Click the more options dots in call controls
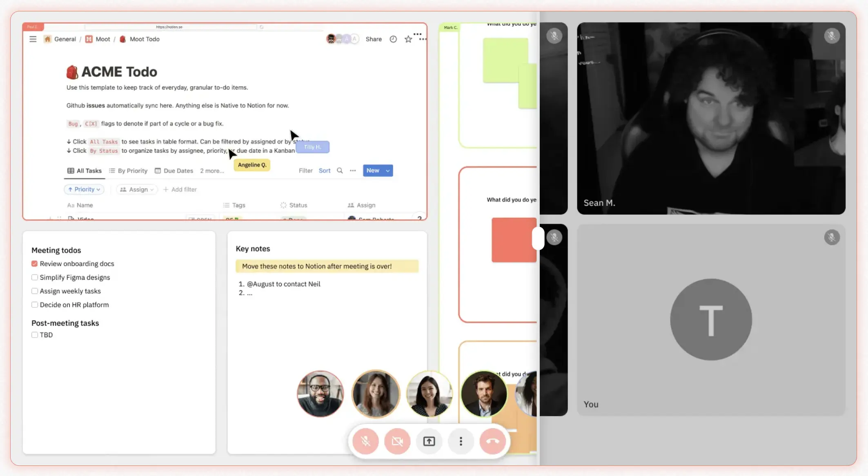868x476 pixels. 461,441
